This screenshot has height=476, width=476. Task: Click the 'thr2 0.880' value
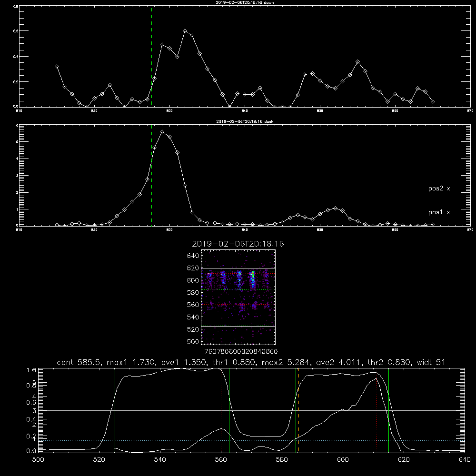[x=389, y=362]
